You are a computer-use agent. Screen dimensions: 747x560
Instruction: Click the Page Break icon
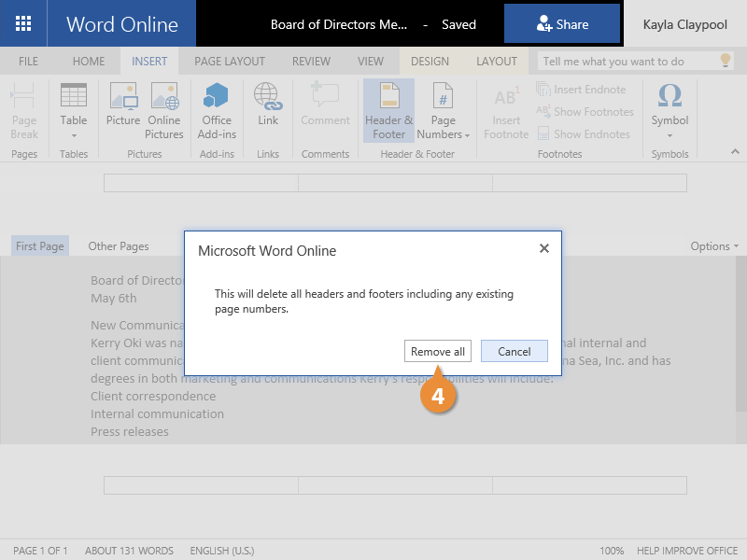(x=24, y=98)
